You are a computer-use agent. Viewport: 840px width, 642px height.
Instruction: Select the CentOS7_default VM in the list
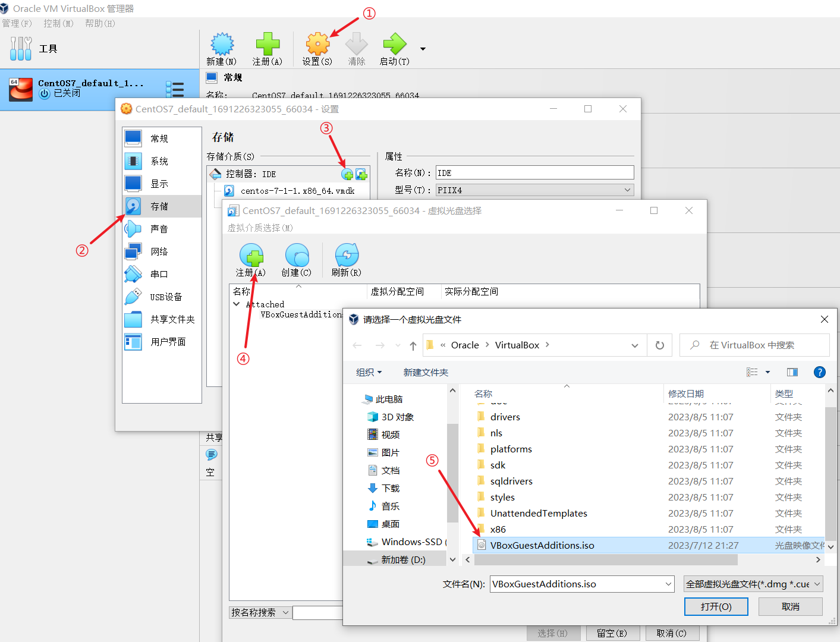(100, 90)
